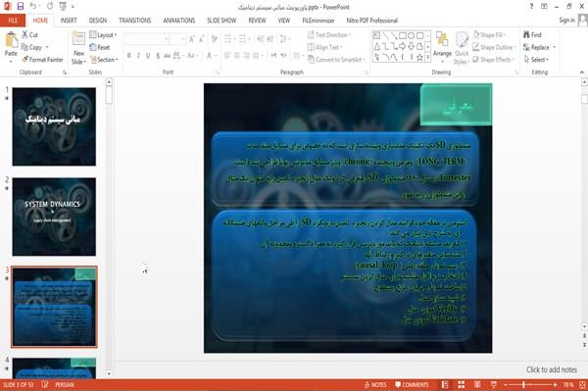588x391 pixels.
Task: Toggle Bold formatting
Action: pyautogui.click(x=129, y=56)
